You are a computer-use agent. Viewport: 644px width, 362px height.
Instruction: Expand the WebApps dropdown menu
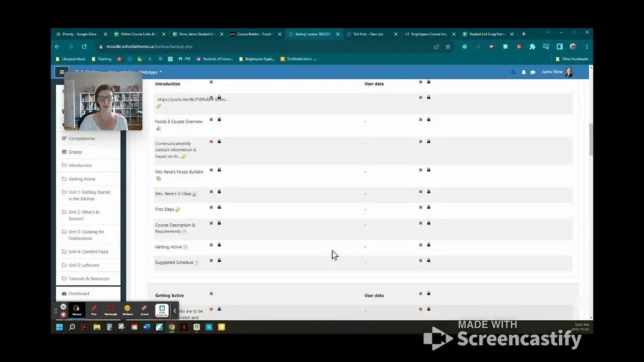pyautogui.click(x=151, y=72)
